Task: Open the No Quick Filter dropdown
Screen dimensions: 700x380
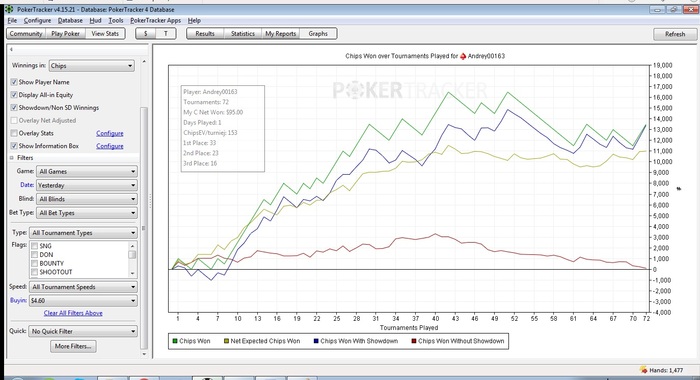Action: tap(83, 331)
